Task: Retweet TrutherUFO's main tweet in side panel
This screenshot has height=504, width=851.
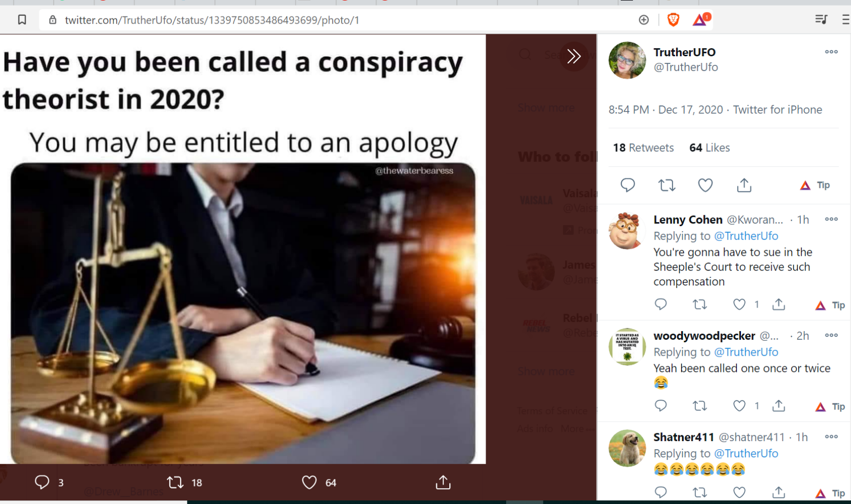Action: pos(666,185)
